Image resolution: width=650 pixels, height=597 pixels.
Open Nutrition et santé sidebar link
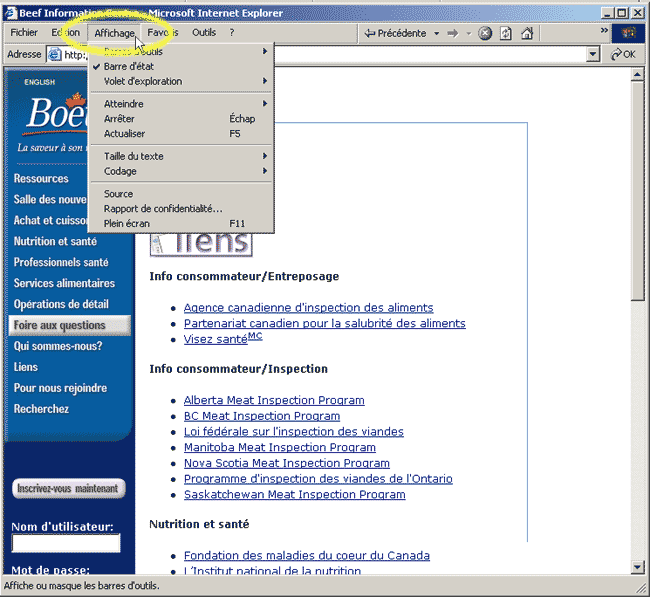pyautogui.click(x=55, y=241)
